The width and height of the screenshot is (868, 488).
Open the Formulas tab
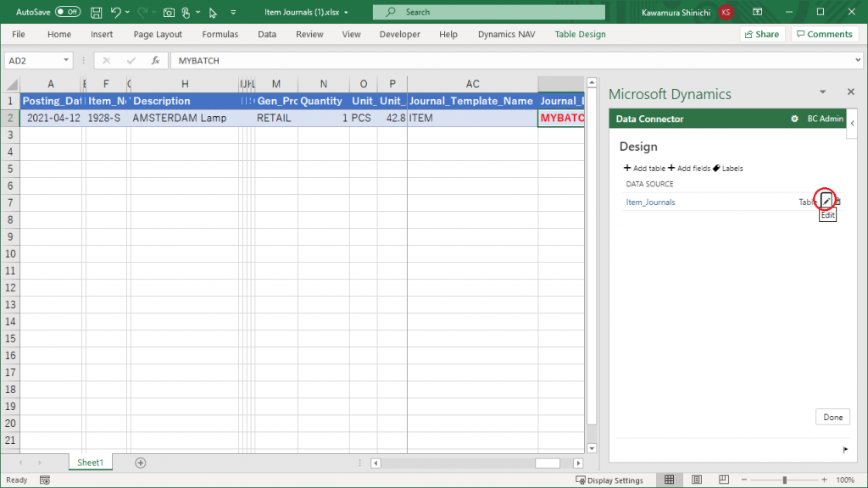pos(220,34)
